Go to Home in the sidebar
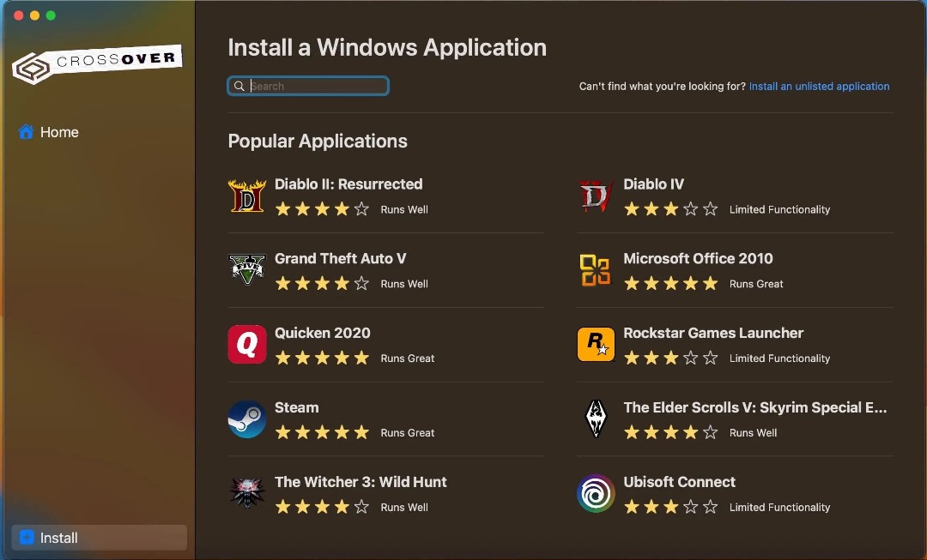The height and width of the screenshot is (560, 927). (59, 132)
